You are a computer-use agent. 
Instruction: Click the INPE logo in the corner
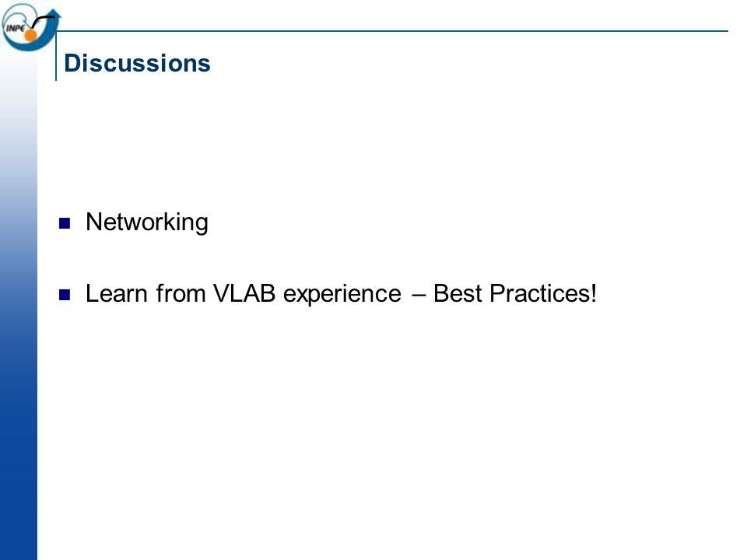30,26
